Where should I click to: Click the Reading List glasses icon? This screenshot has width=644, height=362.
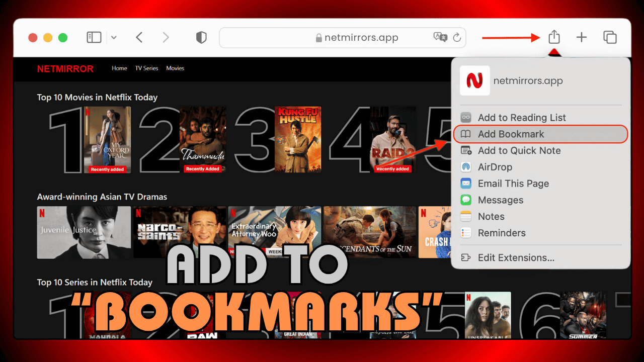coord(466,118)
